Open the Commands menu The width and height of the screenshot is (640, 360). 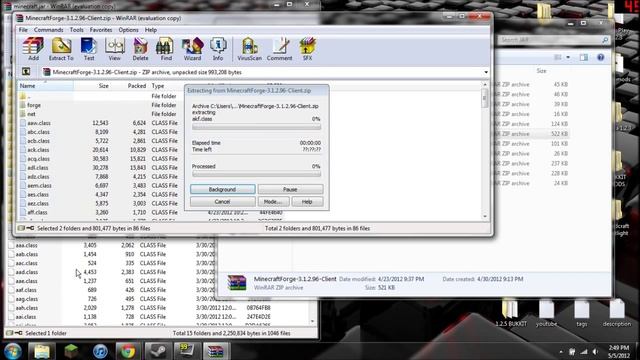point(49,30)
